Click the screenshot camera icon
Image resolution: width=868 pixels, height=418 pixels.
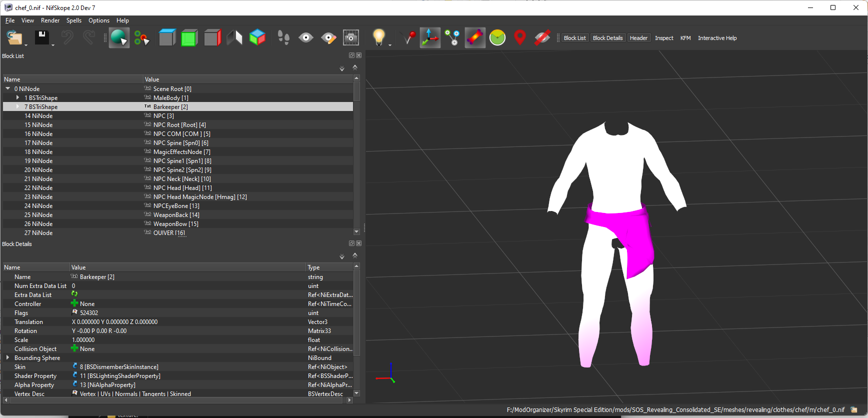tap(351, 38)
